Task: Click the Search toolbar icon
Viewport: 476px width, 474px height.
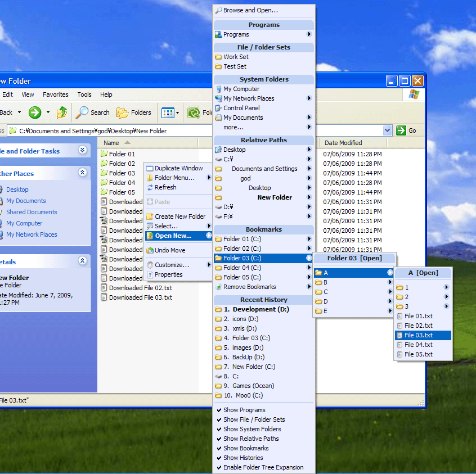Action: 83,112
